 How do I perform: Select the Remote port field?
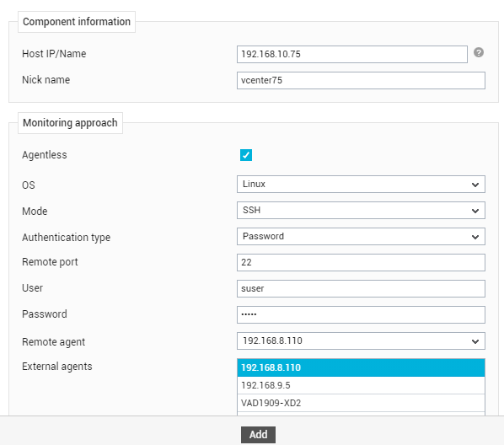coord(361,263)
